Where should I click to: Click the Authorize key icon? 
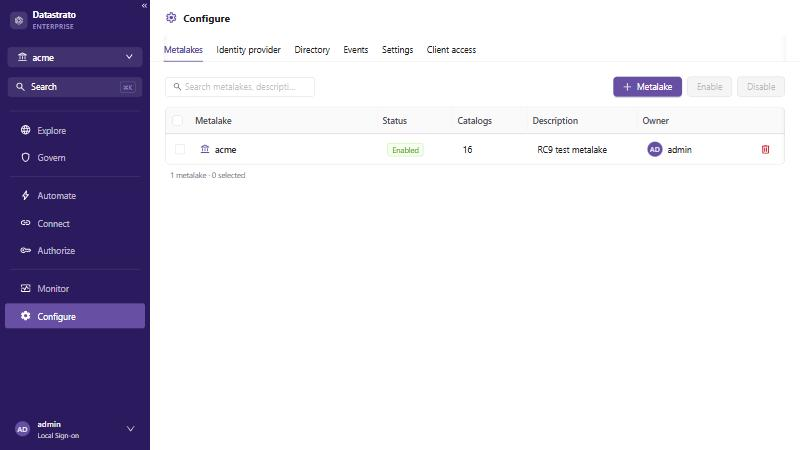26,251
